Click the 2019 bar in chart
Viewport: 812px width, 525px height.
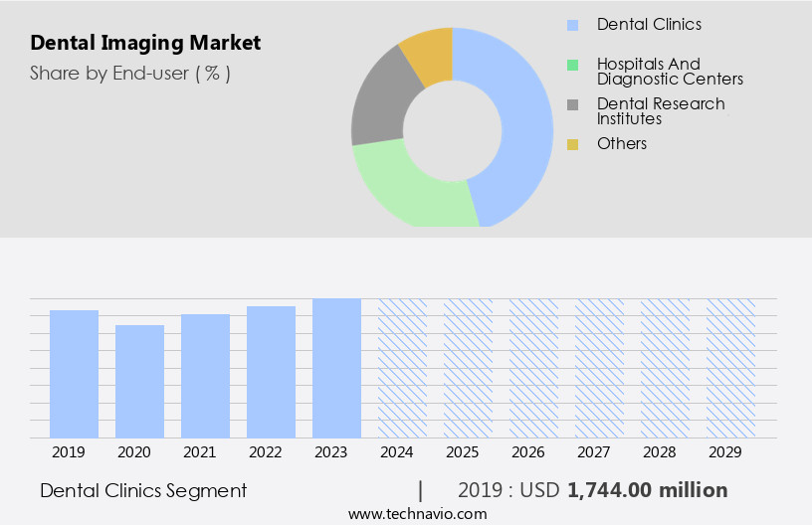(74, 374)
